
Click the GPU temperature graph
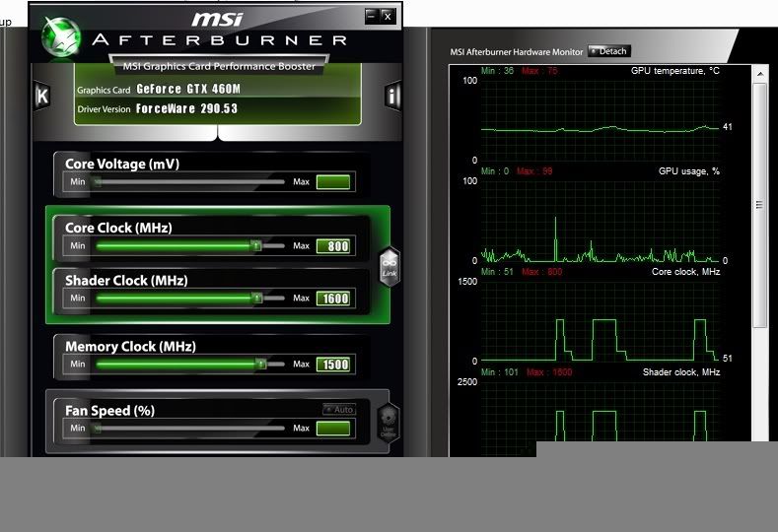tap(600, 120)
